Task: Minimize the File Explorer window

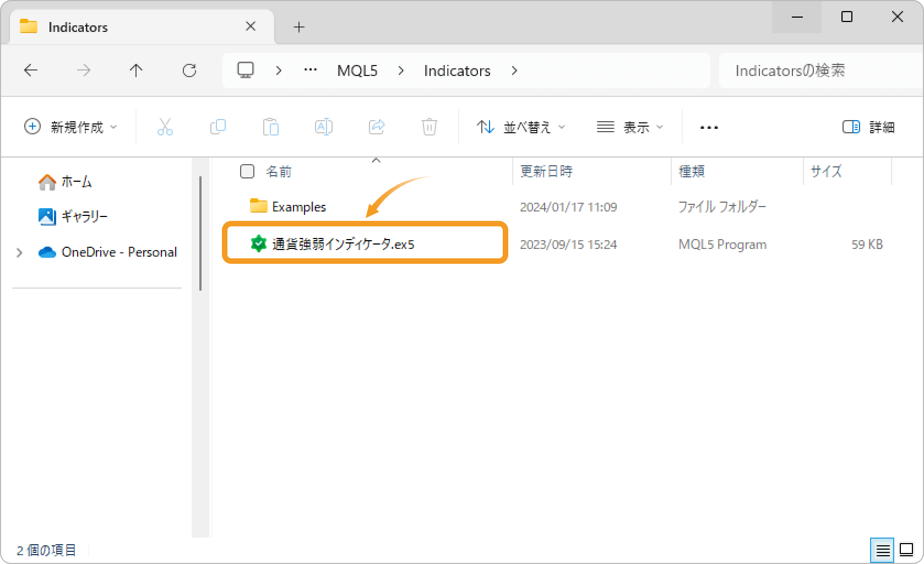Action: tap(797, 17)
